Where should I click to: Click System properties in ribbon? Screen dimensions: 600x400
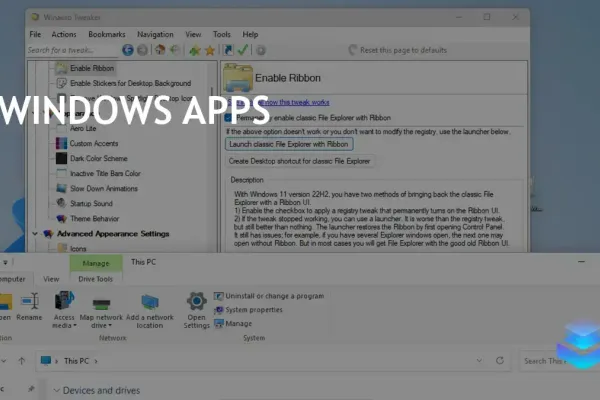tap(248, 310)
